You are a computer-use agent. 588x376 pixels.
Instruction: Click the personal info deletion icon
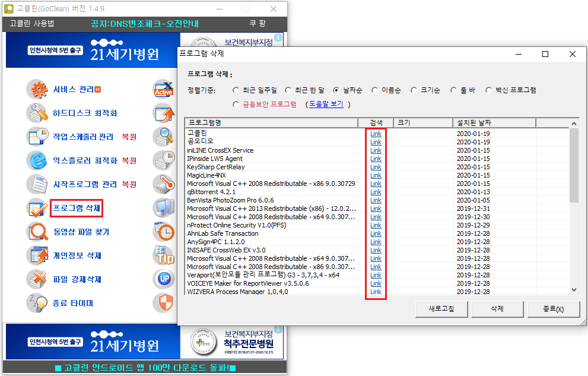click(37, 255)
